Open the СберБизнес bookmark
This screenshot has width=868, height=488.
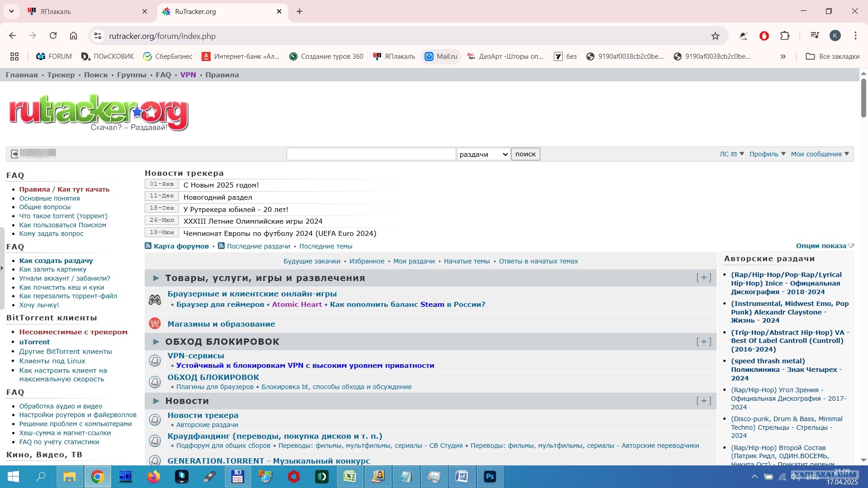coord(168,56)
